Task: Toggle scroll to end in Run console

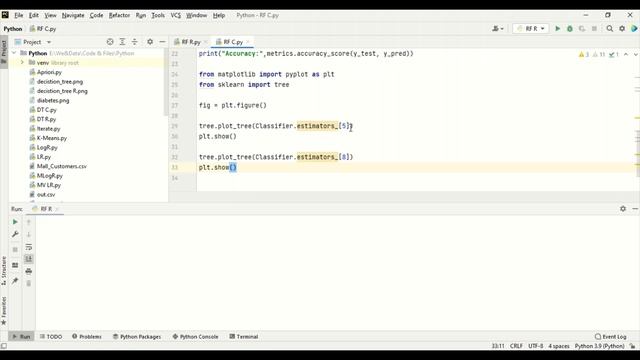Action: (x=29, y=259)
